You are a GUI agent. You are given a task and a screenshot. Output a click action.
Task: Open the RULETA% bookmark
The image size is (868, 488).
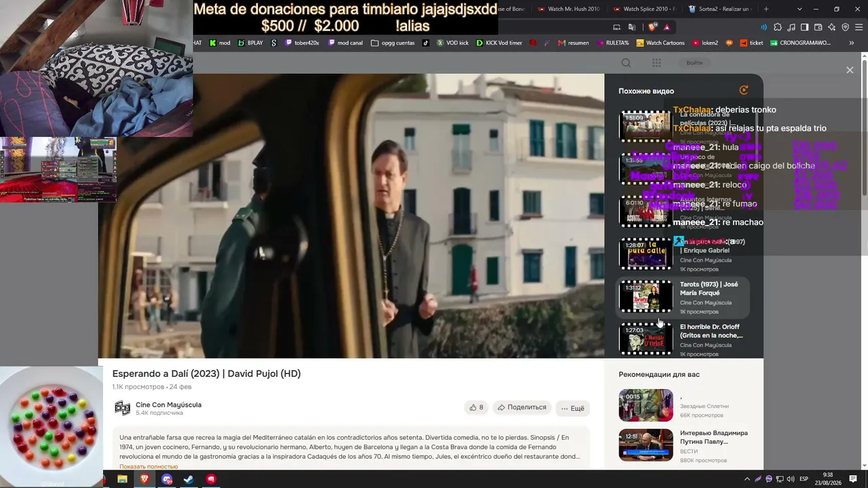click(x=613, y=43)
